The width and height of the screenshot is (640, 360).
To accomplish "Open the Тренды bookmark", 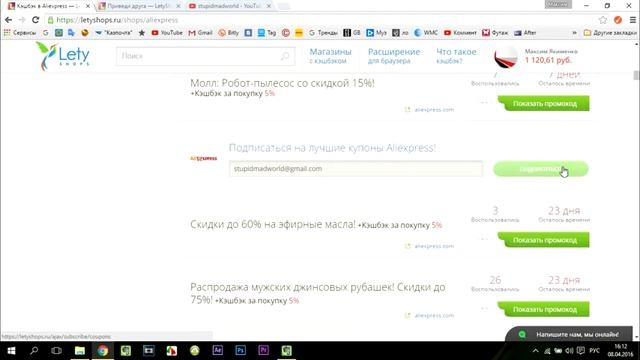I will 323,33.
